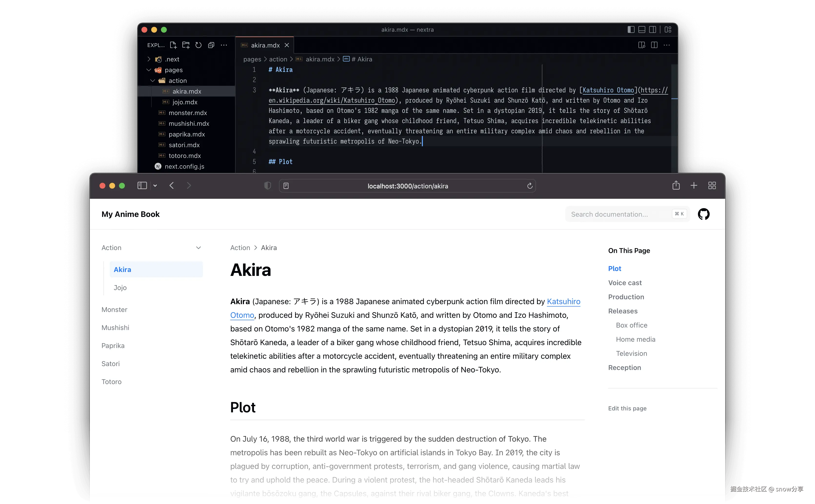This screenshot has height=504, width=815.
Task: Open the Jojo page in sidebar
Action: pos(120,287)
